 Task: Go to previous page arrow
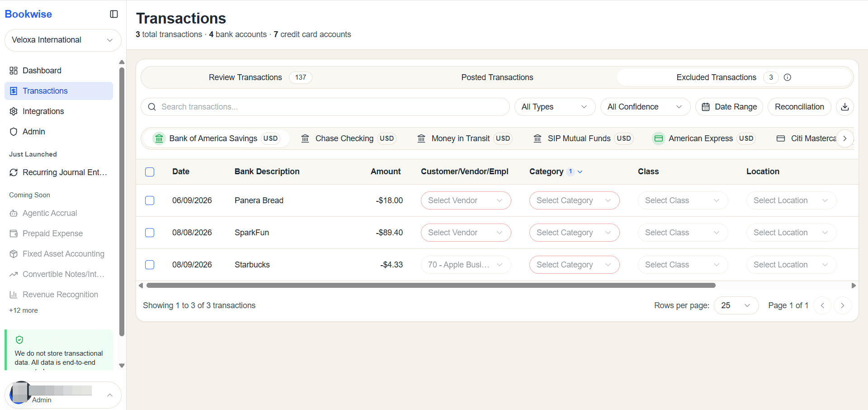[x=822, y=305]
